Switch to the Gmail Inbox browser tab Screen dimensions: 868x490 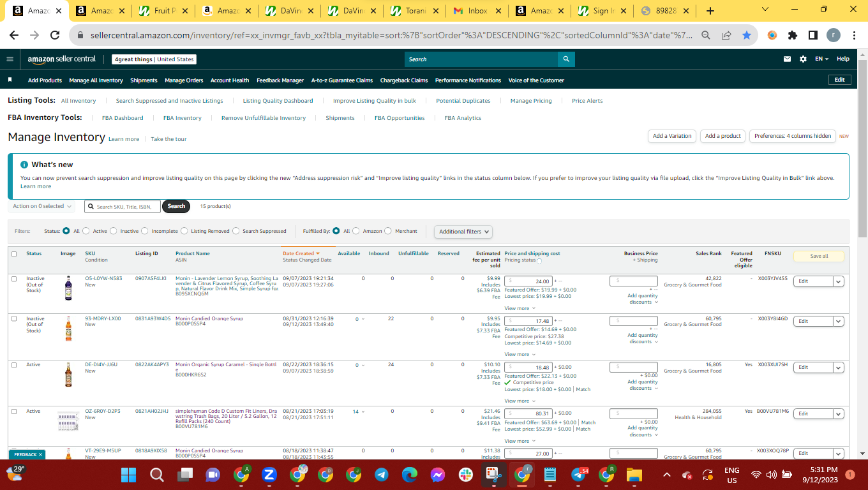pos(477,11)
